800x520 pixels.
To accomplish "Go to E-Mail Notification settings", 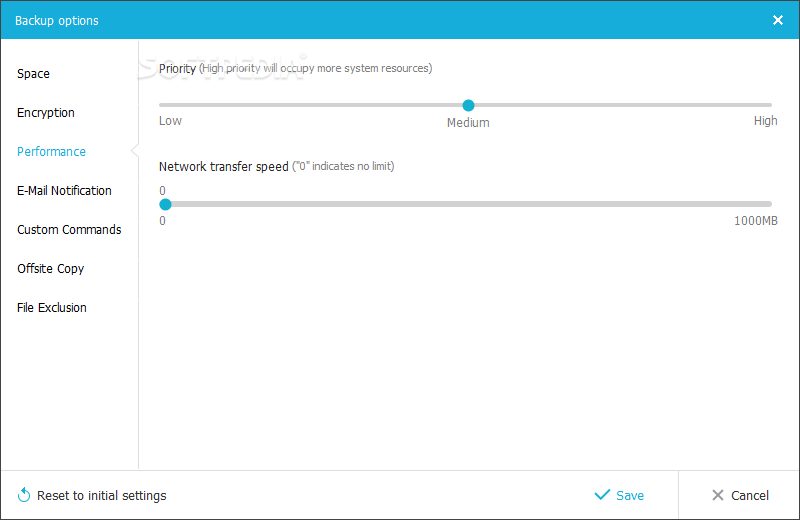I will pos(64,191).
